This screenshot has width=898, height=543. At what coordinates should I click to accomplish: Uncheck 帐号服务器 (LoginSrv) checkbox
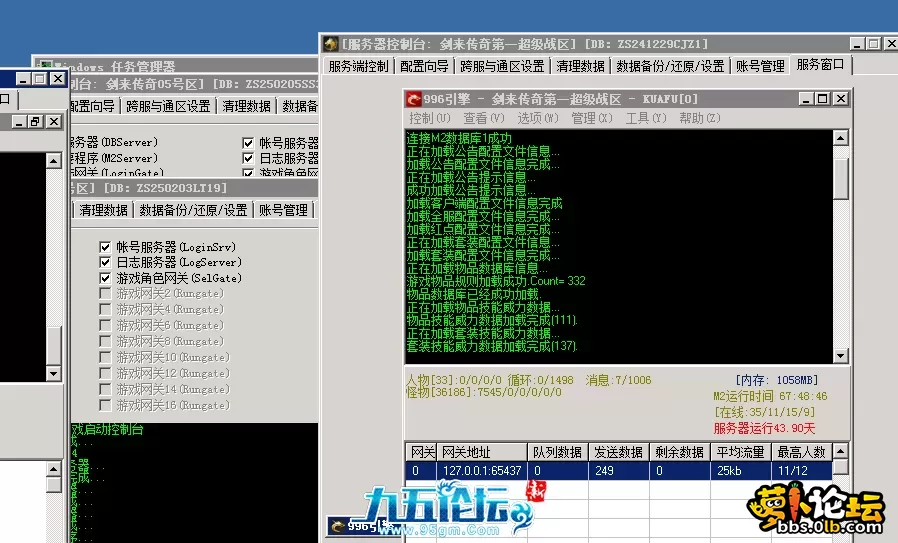pyautogui.click(x=105, y=246)
